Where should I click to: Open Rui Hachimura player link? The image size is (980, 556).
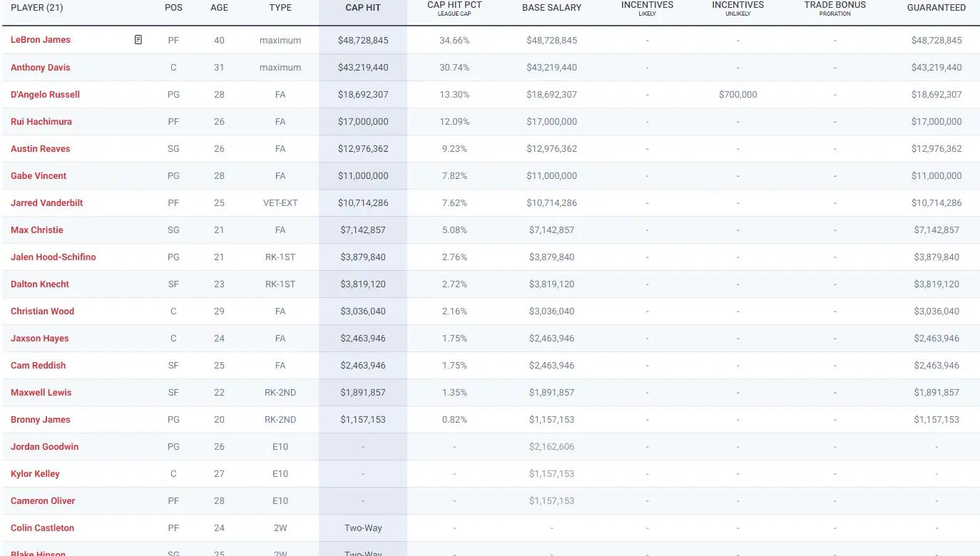click(41, 121)
